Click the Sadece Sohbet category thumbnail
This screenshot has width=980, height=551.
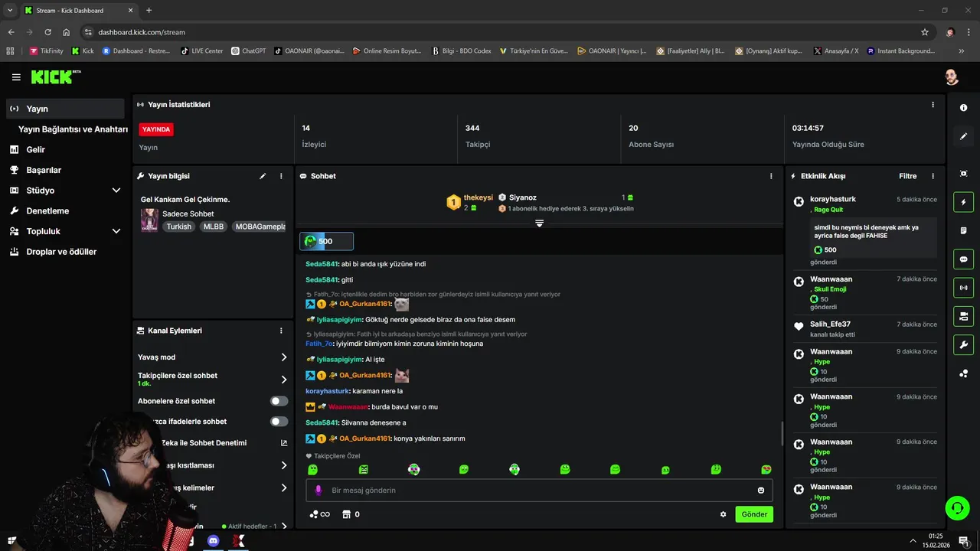click(149, 220)
